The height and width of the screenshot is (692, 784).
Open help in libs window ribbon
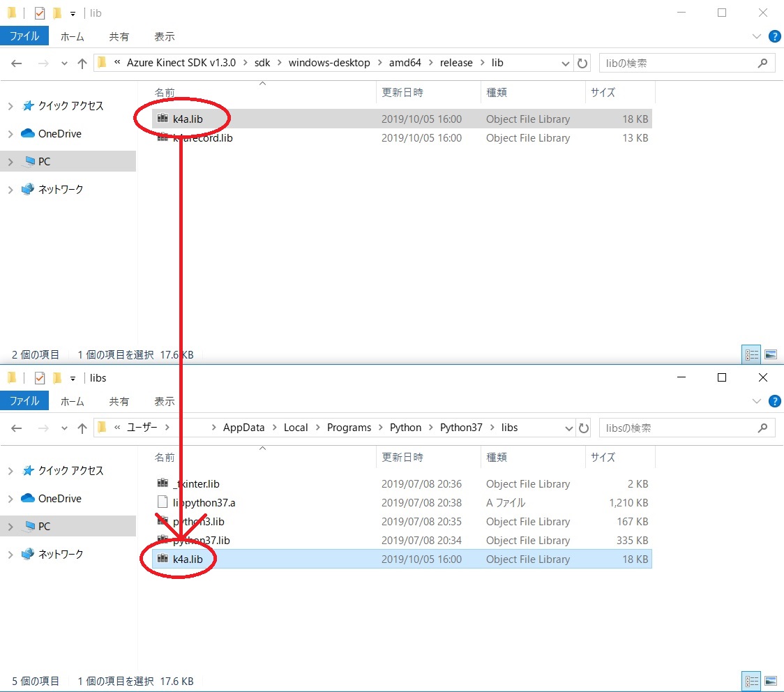tap(774, 401)
